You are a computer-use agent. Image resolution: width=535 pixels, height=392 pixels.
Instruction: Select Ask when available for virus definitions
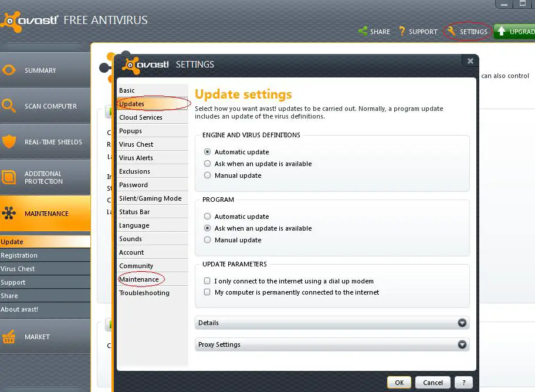207,164
